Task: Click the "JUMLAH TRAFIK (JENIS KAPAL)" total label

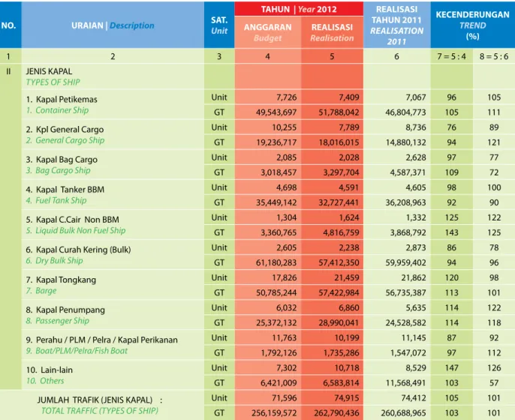Action: (x=95, y=400)
